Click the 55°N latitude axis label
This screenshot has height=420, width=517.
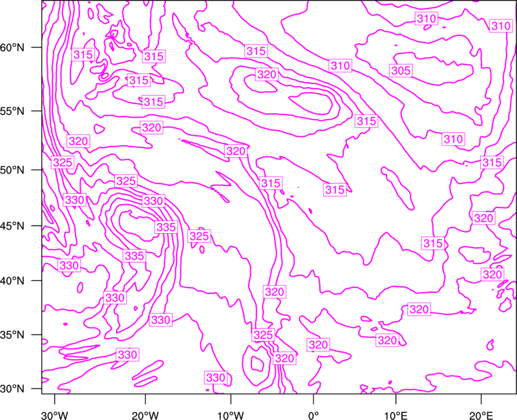(12, 111)
